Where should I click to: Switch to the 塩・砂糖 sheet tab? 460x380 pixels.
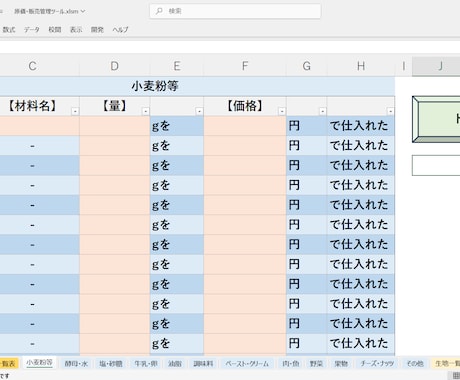pos(111,364)
